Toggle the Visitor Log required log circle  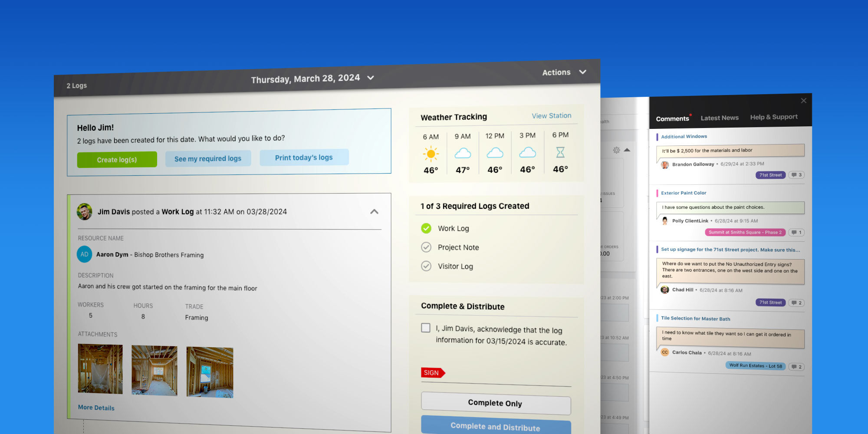tap(426, 266)
